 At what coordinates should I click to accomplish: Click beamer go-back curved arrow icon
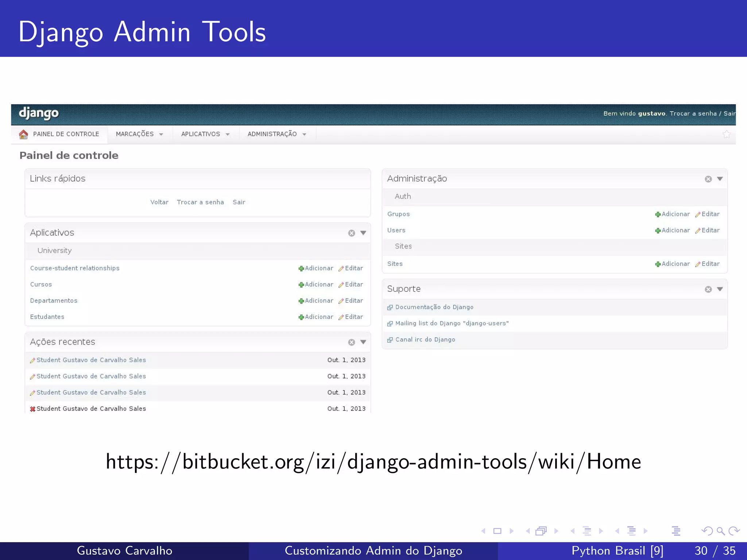(x=707, y=531)
